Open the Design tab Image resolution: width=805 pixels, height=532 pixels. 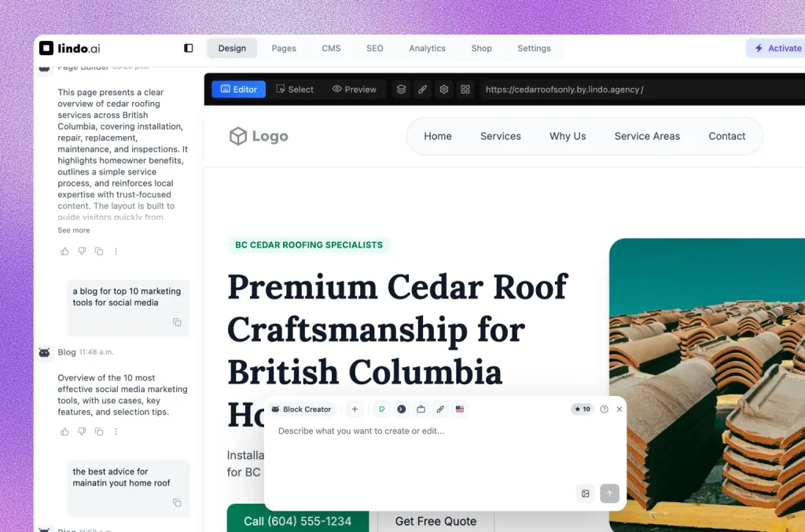(x=232, y=48)
